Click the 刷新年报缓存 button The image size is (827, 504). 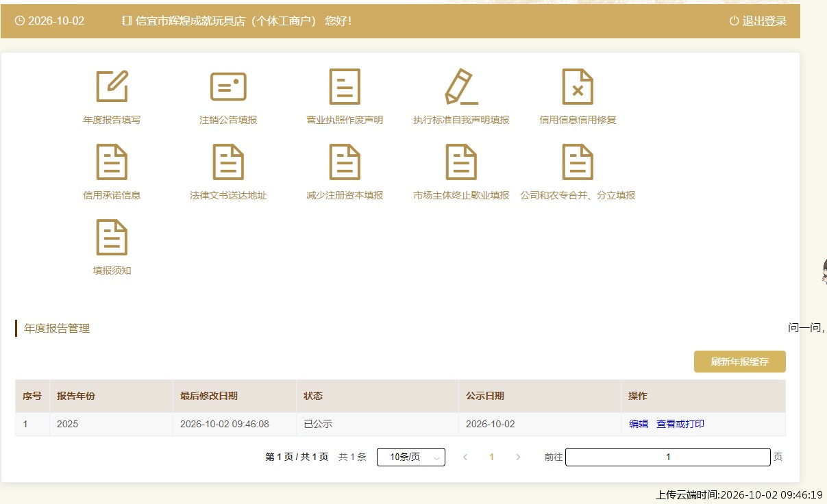(x=740, y=362)
